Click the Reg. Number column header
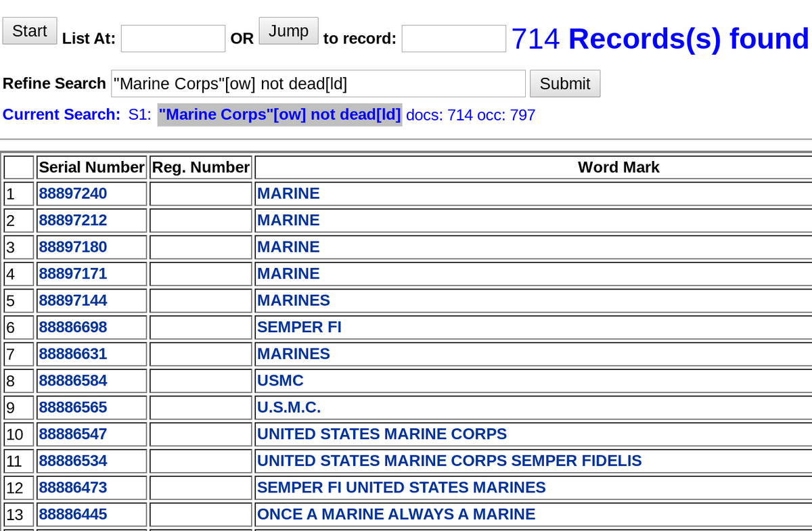812x531 pixels. (x=201, y=167)
